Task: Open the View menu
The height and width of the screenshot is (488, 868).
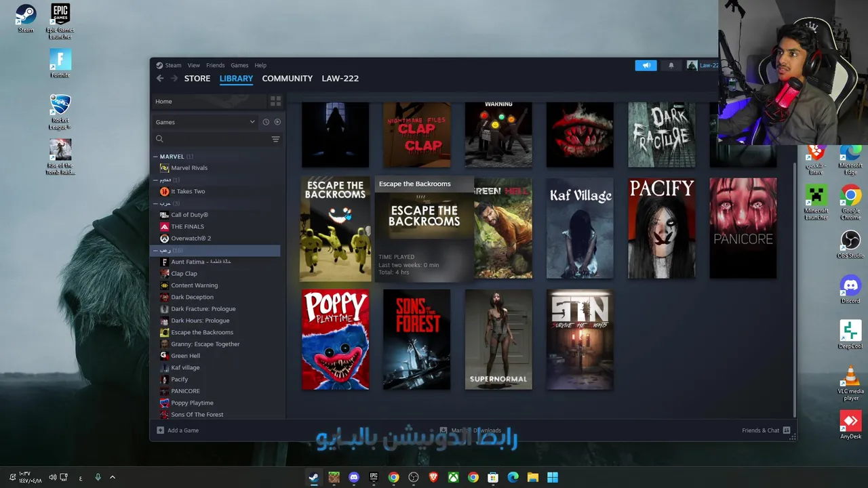Action: (x=193, y=65)
